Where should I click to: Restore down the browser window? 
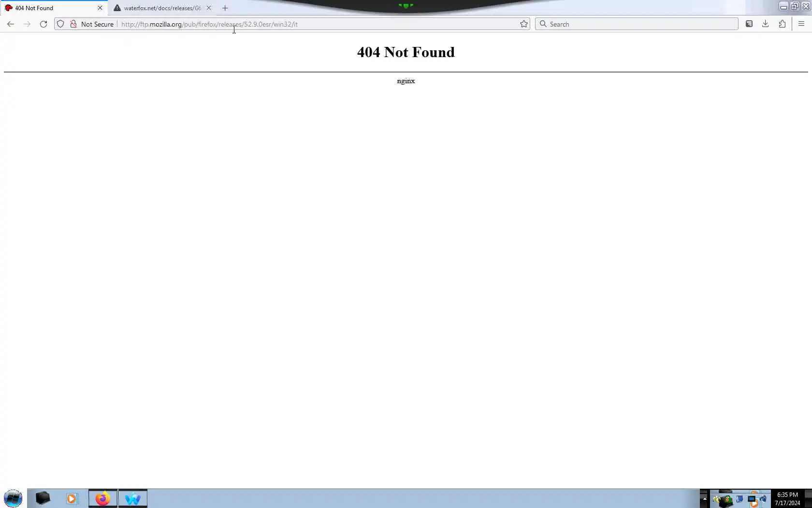(795, 6)
